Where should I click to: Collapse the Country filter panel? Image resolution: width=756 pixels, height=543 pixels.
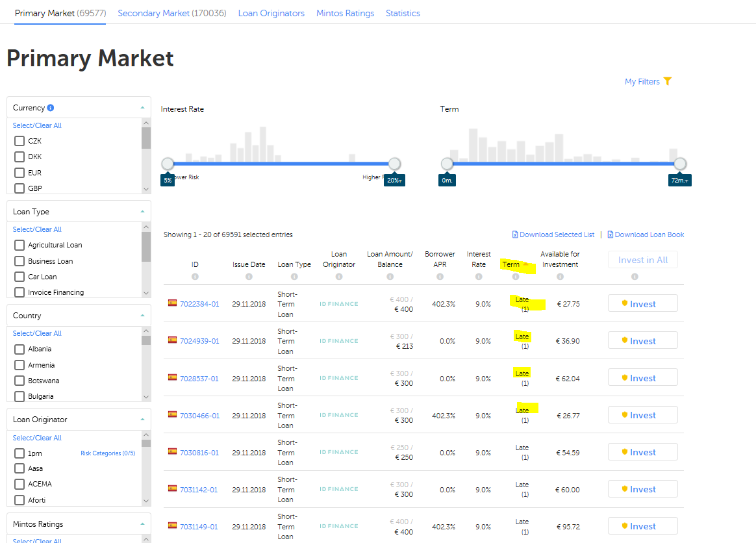[x=142, y=316]
